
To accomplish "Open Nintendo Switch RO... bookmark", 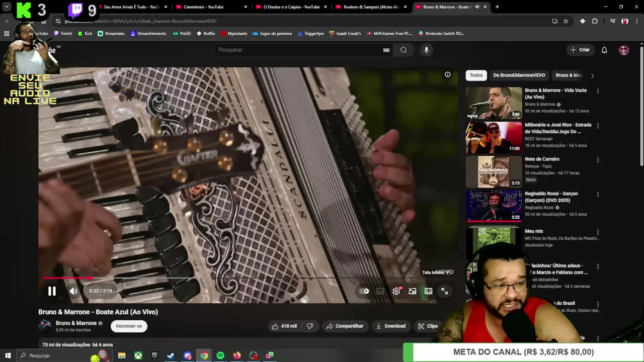I will pos(441,34).
